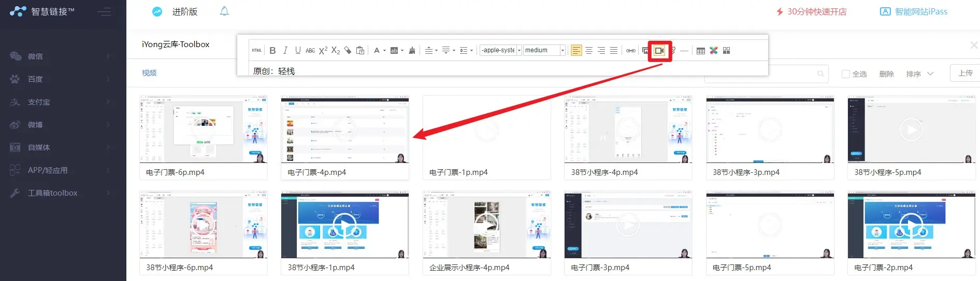Viewport: 980px width, 281px height.
Task: Select the 电子门票-6p.mp4 video thumbnail
Action: [203, 130]
